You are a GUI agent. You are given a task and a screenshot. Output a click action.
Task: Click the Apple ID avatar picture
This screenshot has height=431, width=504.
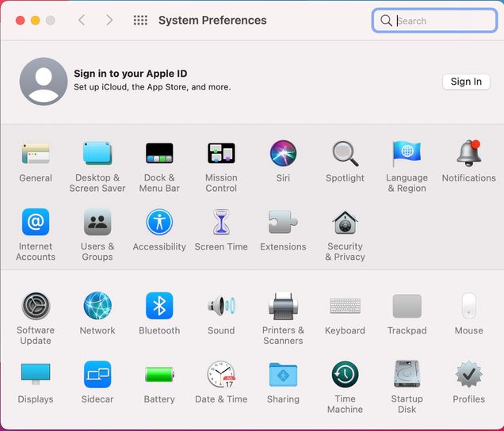[44, 82]
